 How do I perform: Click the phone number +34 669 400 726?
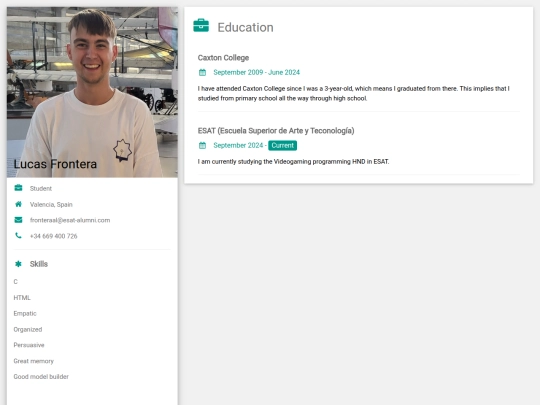pos(53,236)
